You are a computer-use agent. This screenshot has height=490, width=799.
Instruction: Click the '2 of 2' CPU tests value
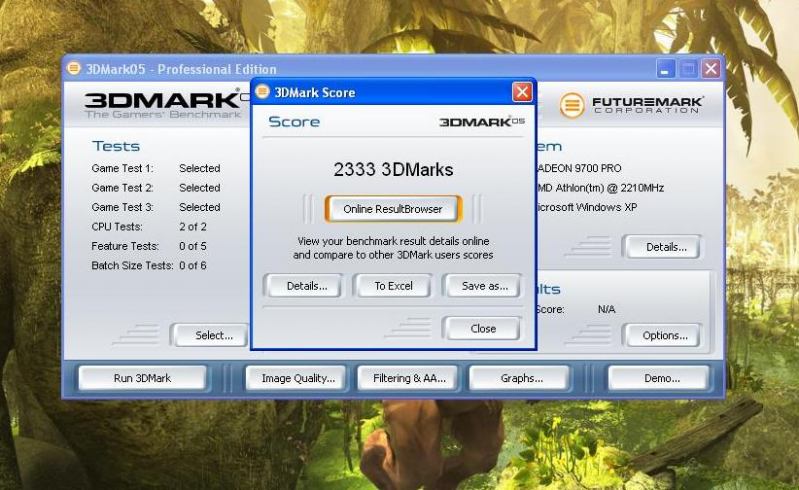(193, 227)
